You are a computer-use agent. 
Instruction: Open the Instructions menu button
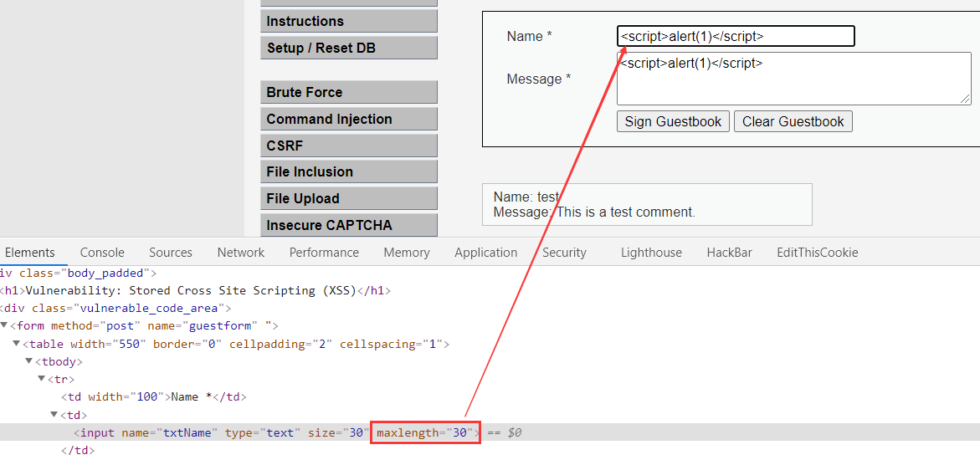click(349, 21)
